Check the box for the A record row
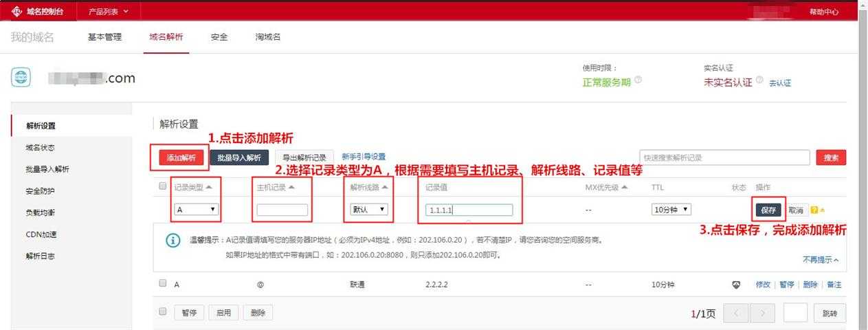The height and width of the screenshot is (330, 868). pyautogui.click(x=163, y=283)
